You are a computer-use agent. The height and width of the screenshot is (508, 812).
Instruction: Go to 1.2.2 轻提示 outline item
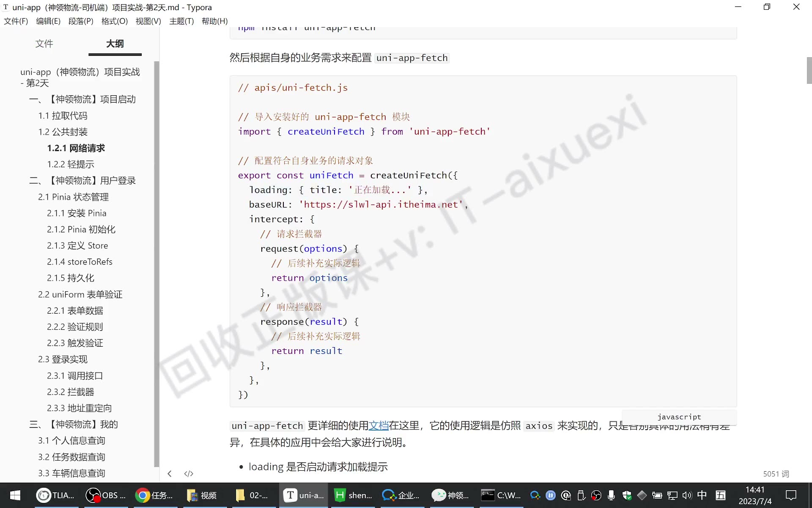tap(71, 164)
